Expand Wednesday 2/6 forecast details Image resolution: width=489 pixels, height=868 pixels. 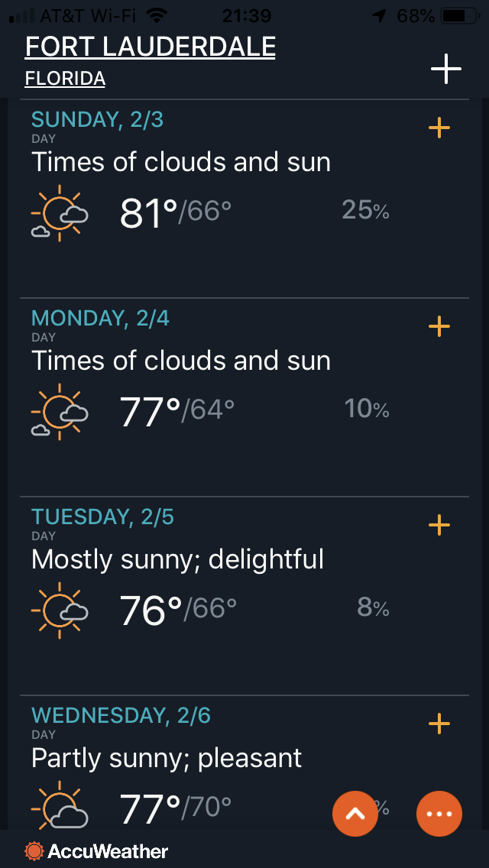(439, 723)
